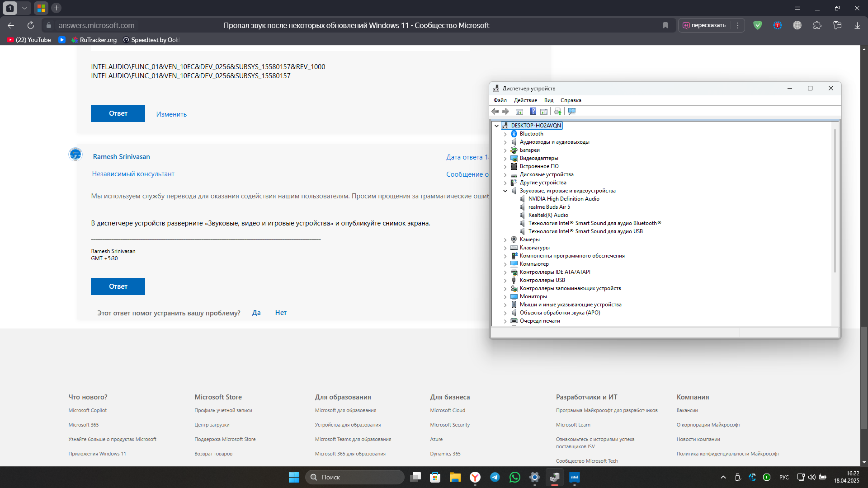The image size is (868, 488).
Task: Open the Действие menu
Action: [x=525, y=100]
